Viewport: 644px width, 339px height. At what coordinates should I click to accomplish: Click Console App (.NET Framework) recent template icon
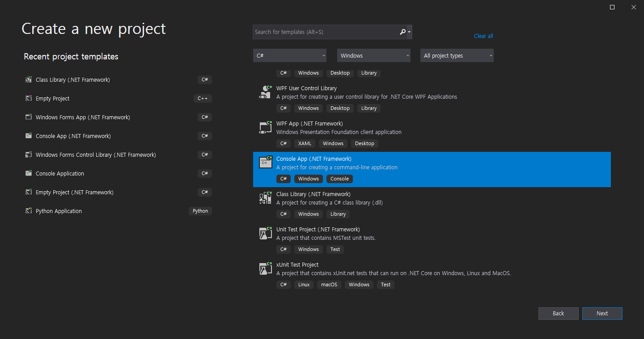29,136
